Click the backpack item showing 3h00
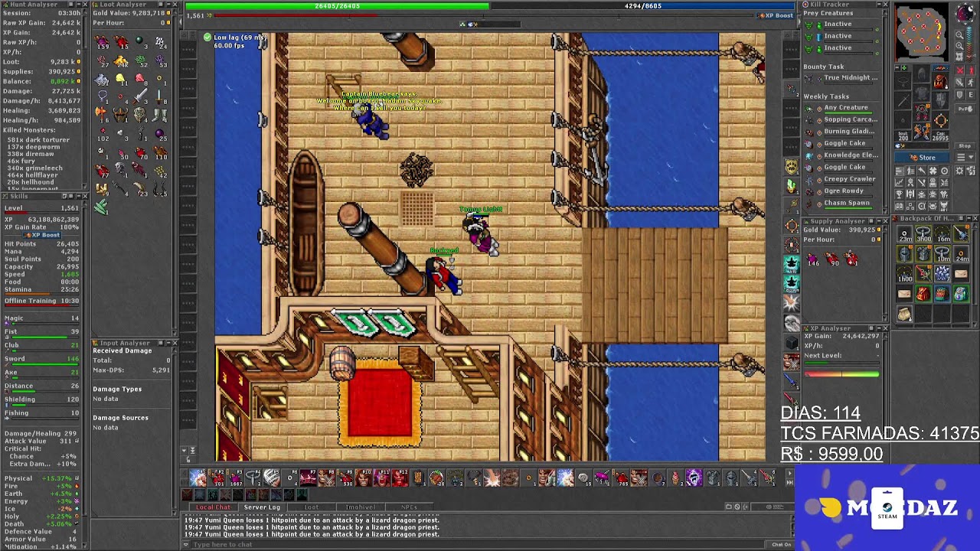Image resolution: width=980 pixels, height=551 pixels. click(923, 235)
